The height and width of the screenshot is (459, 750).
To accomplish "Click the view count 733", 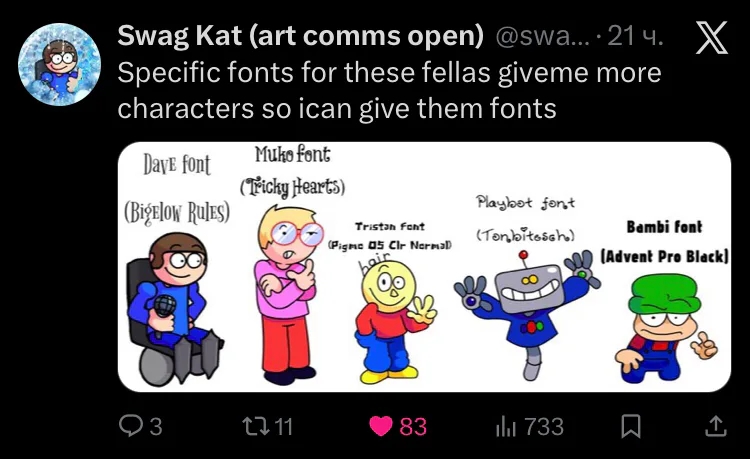I will [544, 426].
